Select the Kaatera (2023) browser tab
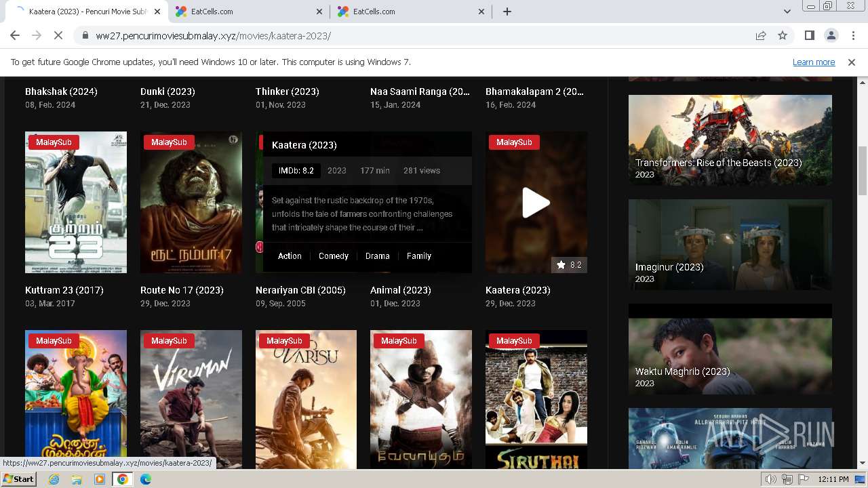The width and height of the screenshot is (868, 488). pyautogui.click(x=86, y=12)
